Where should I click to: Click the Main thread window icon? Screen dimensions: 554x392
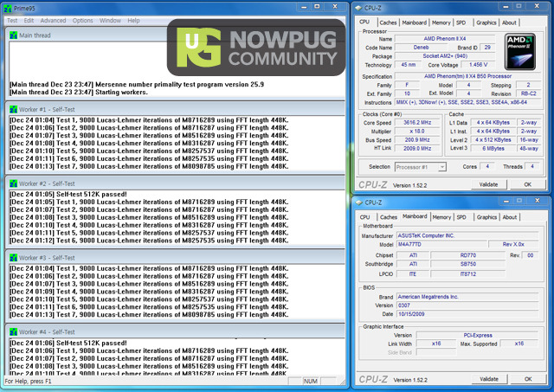(x=14, y=35)
